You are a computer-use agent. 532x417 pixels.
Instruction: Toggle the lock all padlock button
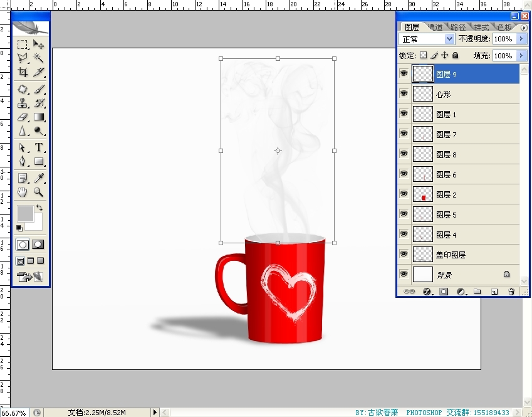pos(456,55)
